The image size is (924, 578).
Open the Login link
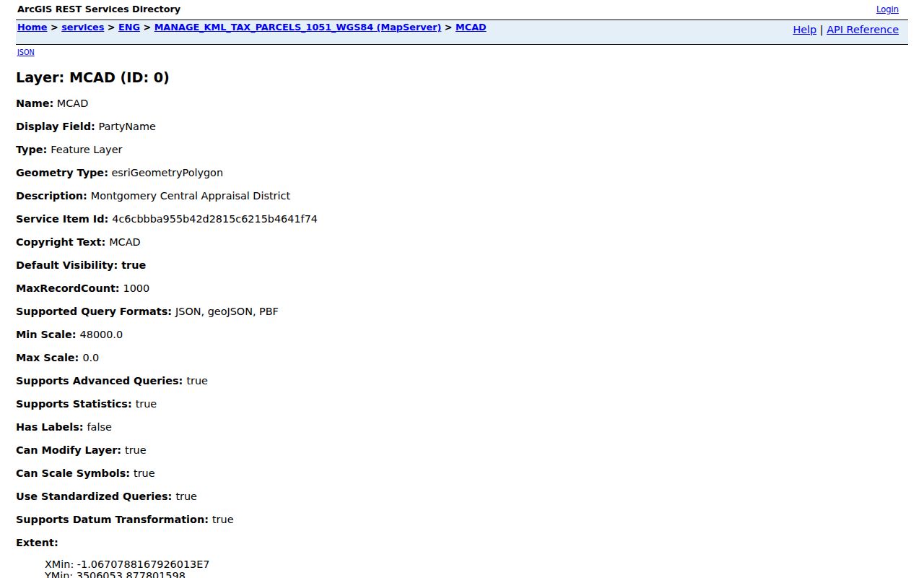[x=887, y=9]
